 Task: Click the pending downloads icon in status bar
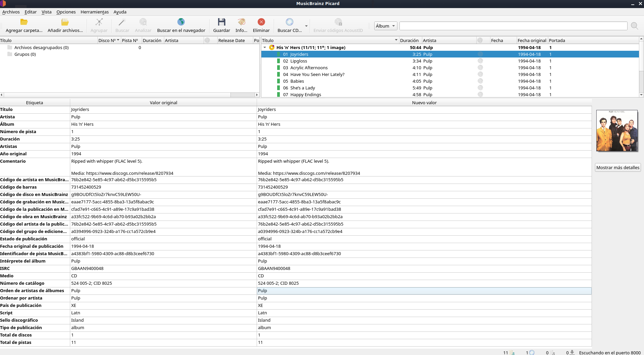pyautogui.click(x=572, y=352)
